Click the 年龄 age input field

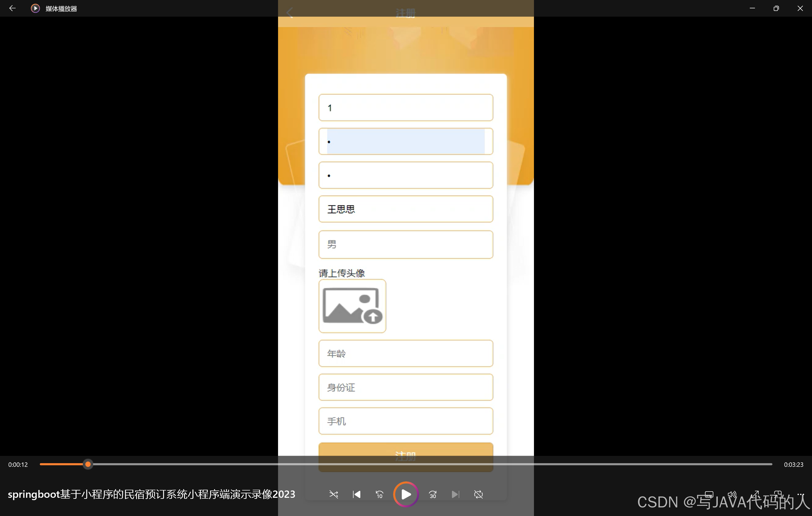(x=406, y=354)
